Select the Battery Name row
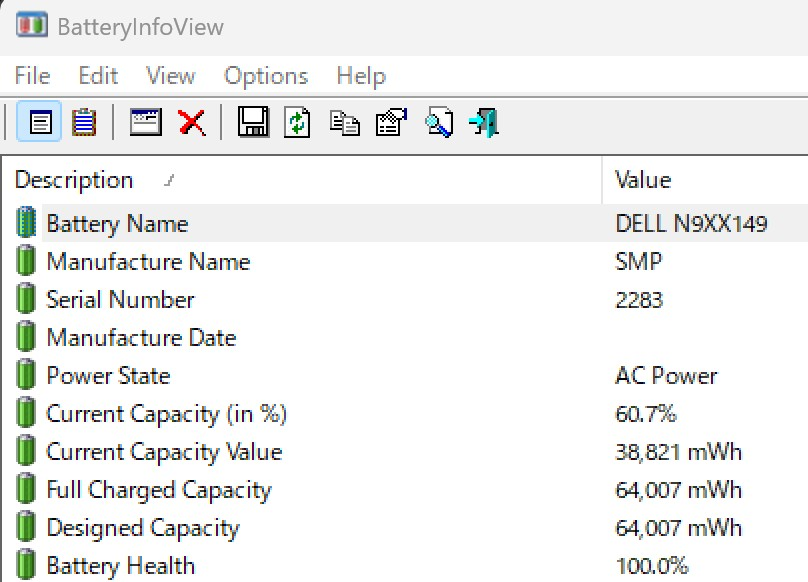The width and height of the screenshot is (808, 582). (406, 223)
